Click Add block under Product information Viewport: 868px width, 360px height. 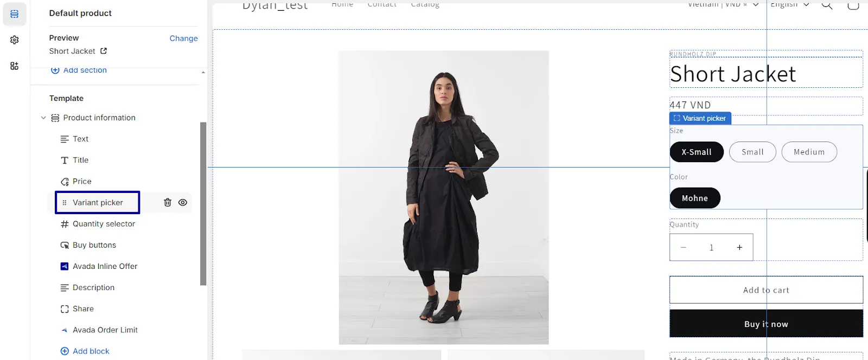pyautogui.click(x=85, y=351)
